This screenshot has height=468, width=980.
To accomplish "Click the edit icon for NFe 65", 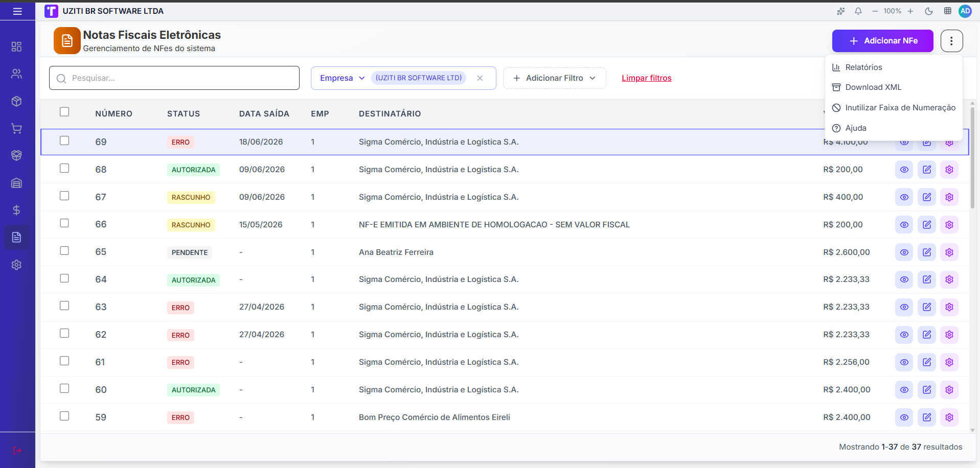I will tap(927, 252).
